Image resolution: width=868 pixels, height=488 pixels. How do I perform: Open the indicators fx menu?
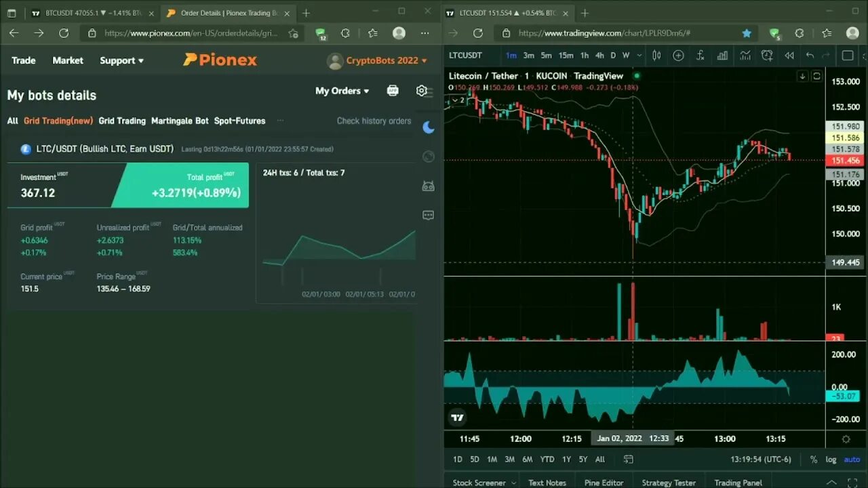click(702, 56)
